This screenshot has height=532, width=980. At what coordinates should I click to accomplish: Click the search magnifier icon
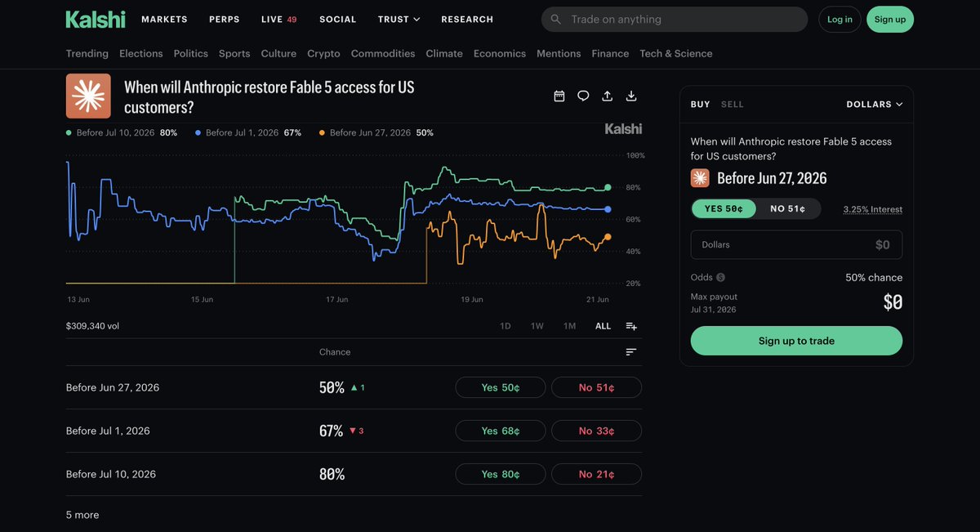(556, 20)
